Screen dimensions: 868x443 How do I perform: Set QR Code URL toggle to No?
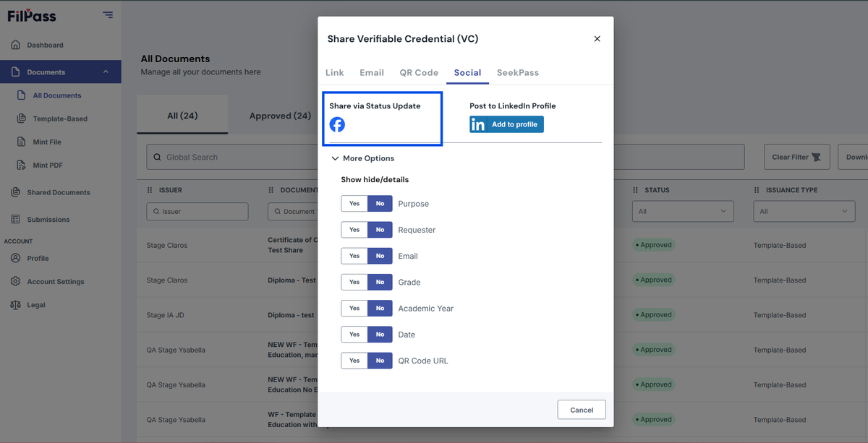pos(380,361)
